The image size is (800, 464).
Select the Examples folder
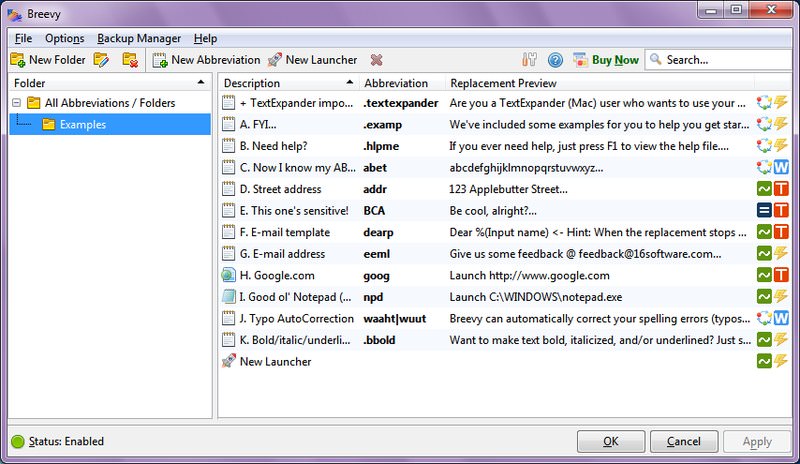point(83,125)
